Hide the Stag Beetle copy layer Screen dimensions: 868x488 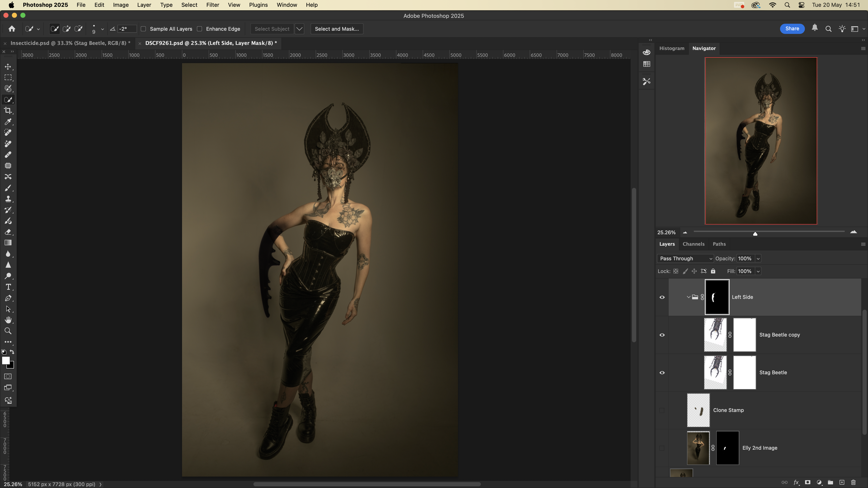(662, 335)
